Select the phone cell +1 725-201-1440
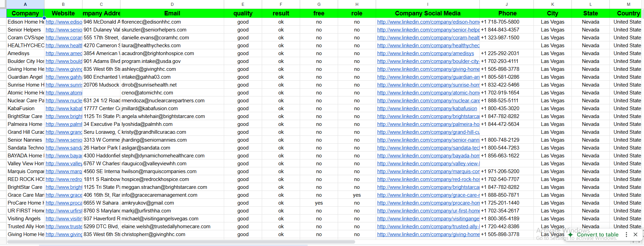This screenshot has height=246, width=644. pos(506,203)
